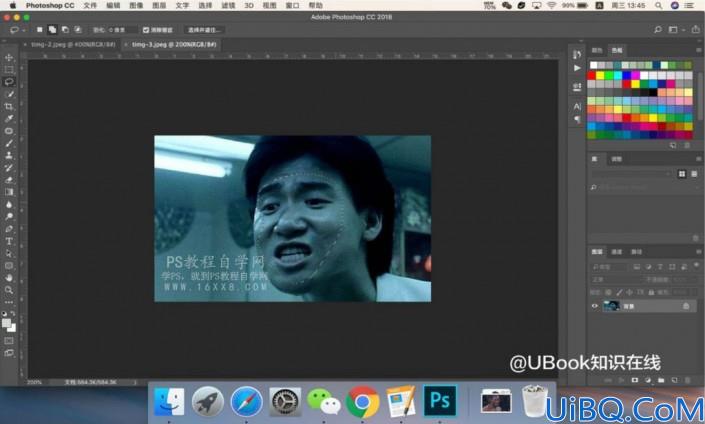
Task: Open the library selection dropdown
Action: (x=632, y=174)
